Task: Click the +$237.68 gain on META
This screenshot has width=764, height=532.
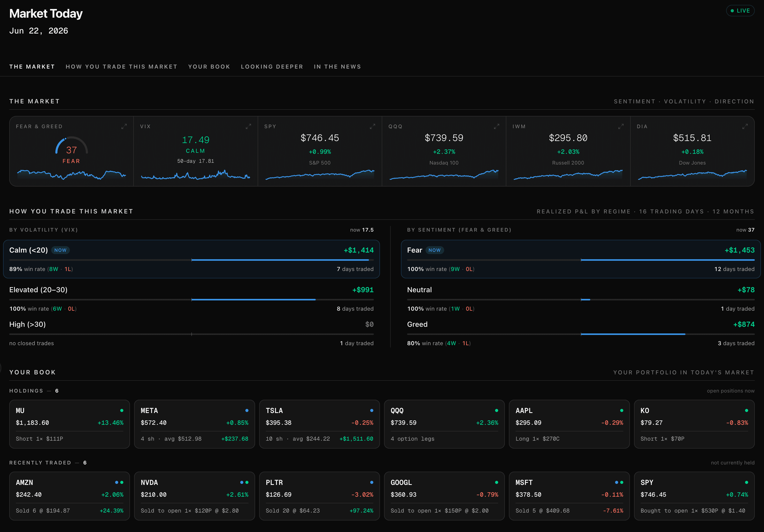Action: click(x=235, y=439)
